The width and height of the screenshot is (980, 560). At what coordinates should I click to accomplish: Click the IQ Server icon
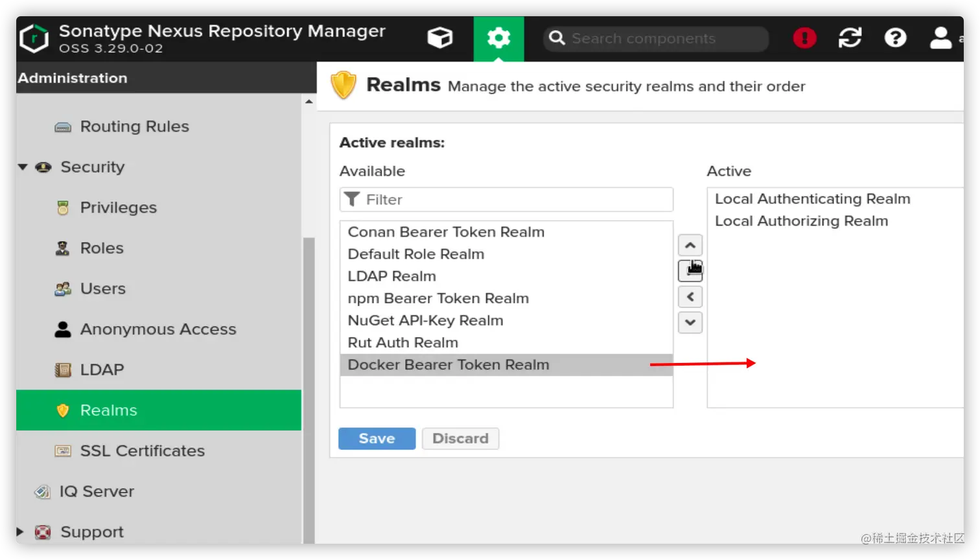point(42,492)
